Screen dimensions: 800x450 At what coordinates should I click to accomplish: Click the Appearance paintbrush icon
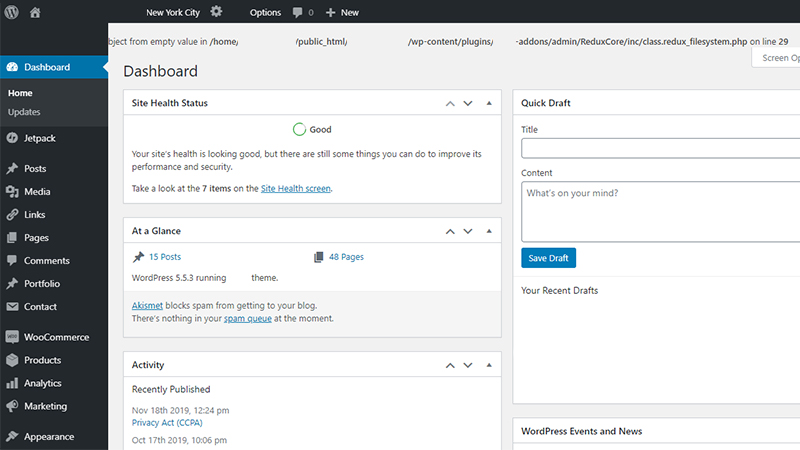pyautogui.click(x=12, y=436)
